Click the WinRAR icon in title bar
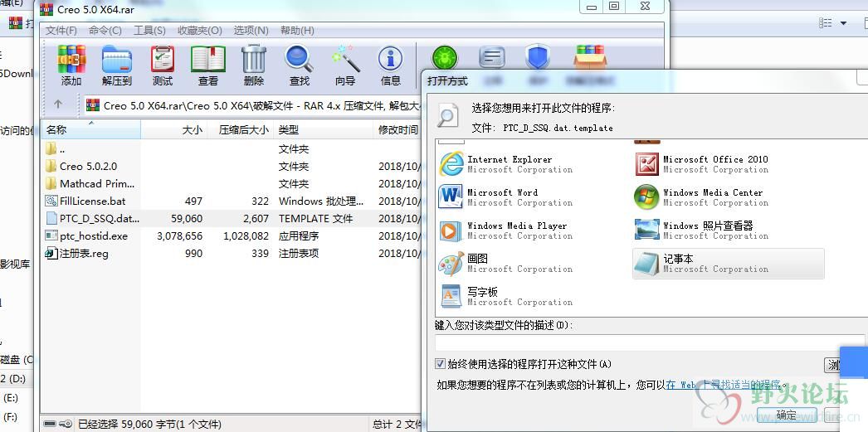The image size is (868, 432). [47, 9]
